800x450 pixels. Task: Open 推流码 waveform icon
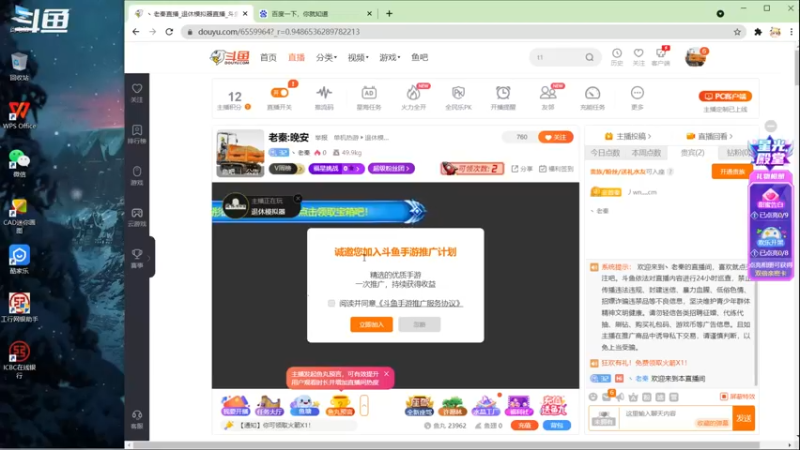324,97
